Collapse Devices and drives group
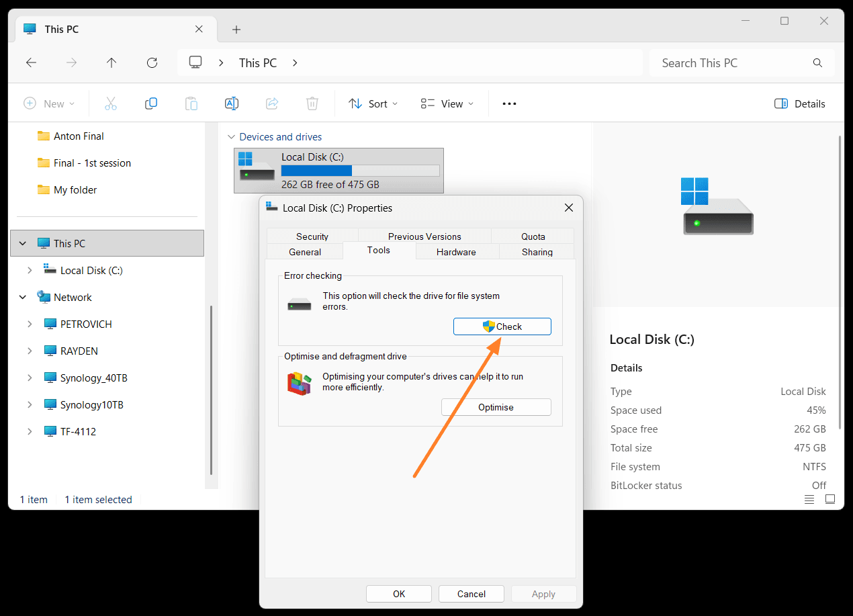This screenshot has width=853, height=616. pos(231,136)
